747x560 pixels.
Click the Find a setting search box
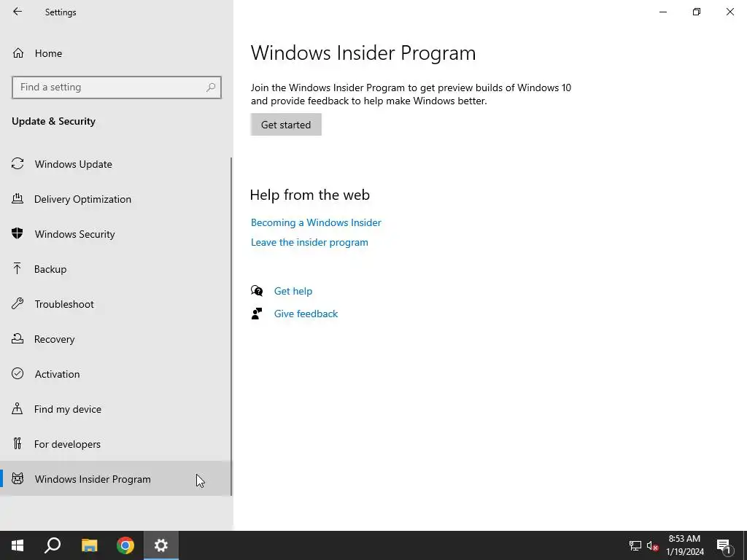[x=116, y=87]
